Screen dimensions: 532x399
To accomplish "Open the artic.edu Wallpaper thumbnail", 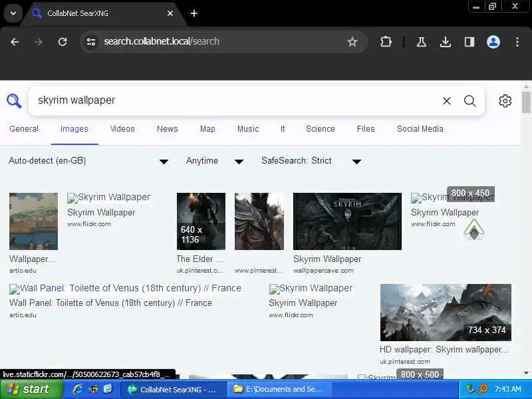I will pos(34,221).
